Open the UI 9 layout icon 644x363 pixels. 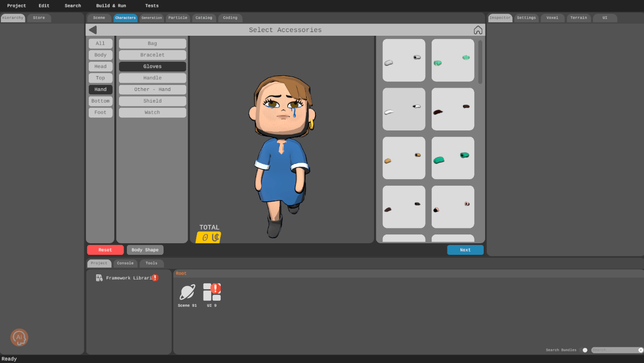coord(211,292)
